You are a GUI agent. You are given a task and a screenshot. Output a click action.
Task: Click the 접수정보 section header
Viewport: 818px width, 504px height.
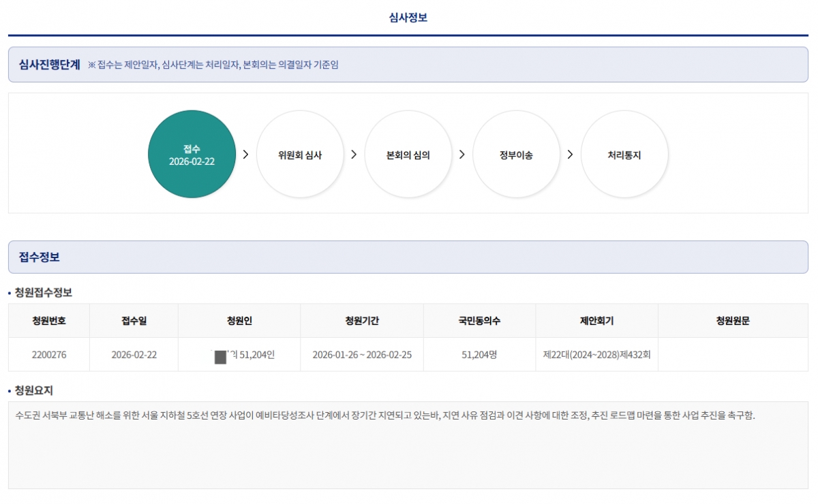pos(40,257)
